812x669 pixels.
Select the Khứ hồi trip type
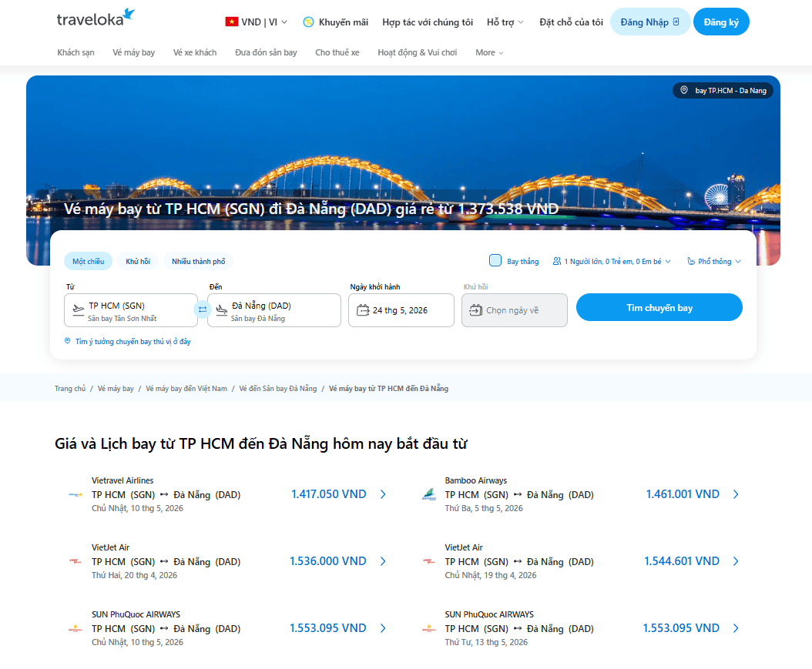pos(138,262)
